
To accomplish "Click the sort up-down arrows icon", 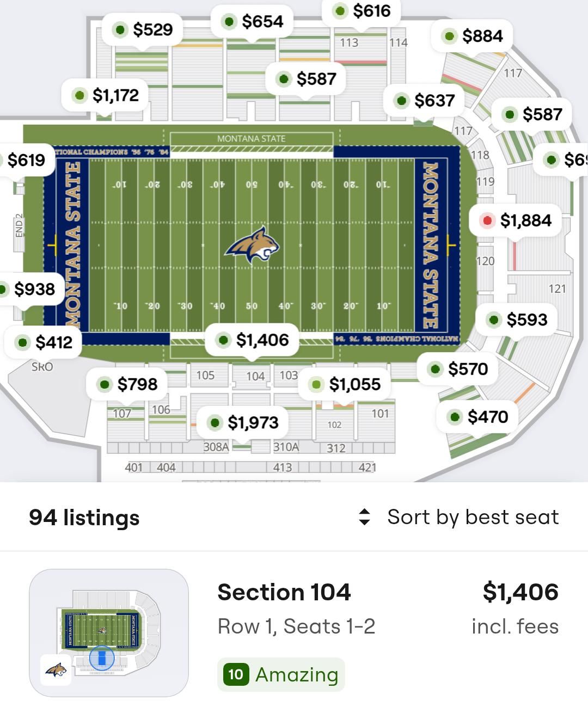I will click(365, 517).
